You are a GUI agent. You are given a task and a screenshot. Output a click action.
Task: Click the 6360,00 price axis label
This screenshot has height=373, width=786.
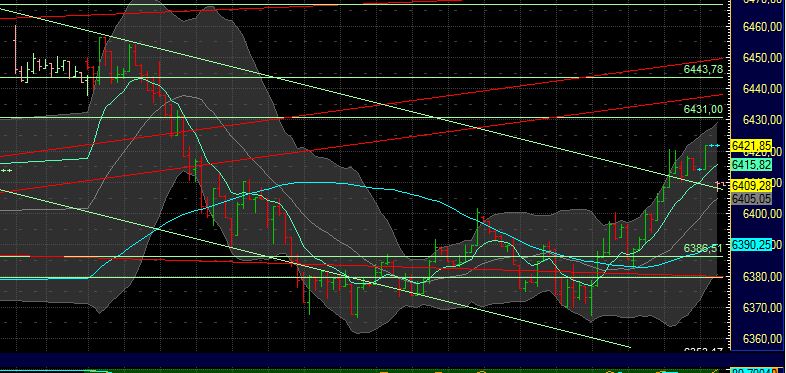click(762, 339)
